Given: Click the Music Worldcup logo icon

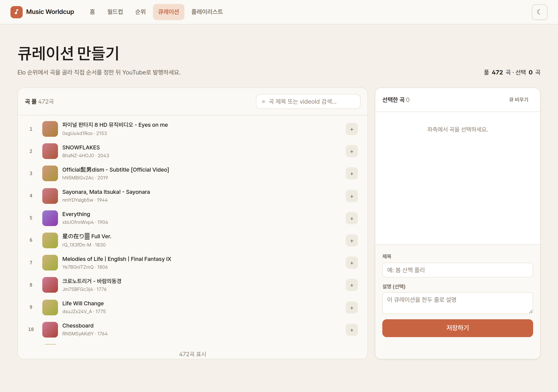Looking at the screenshot, I should coord(17,12).
